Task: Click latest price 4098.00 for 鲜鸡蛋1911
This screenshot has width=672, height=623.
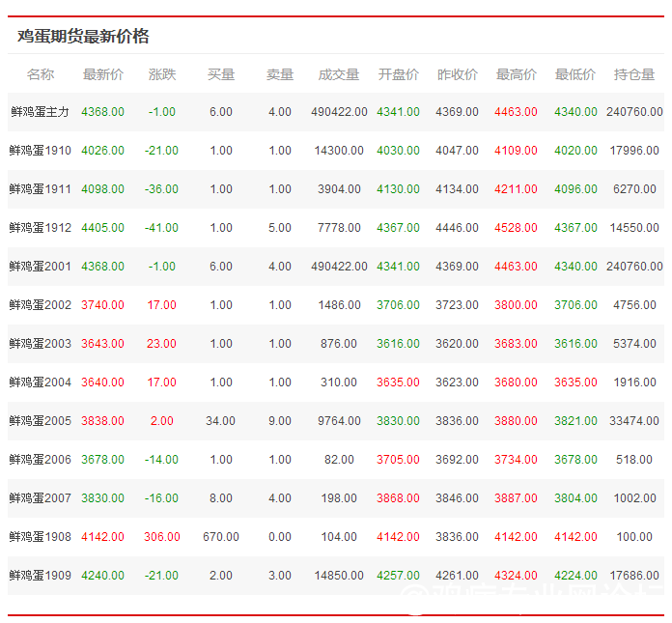Action: (103, 189)
